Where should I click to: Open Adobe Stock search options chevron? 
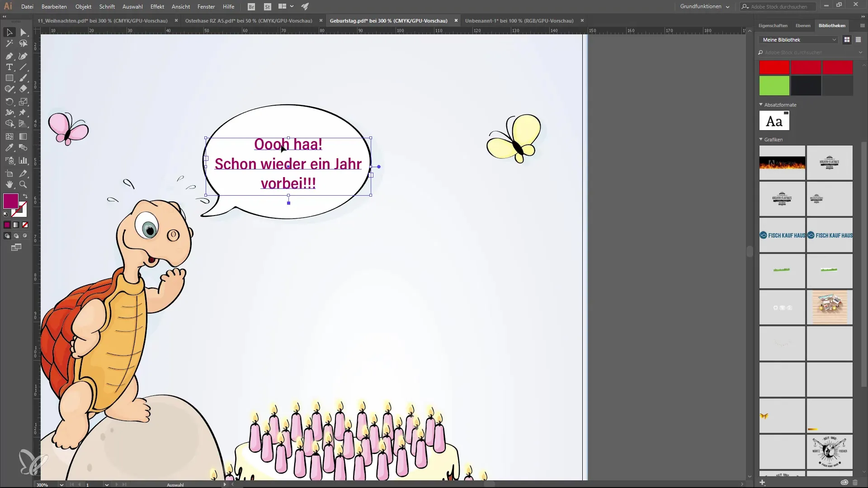click(x=861, y=52)
